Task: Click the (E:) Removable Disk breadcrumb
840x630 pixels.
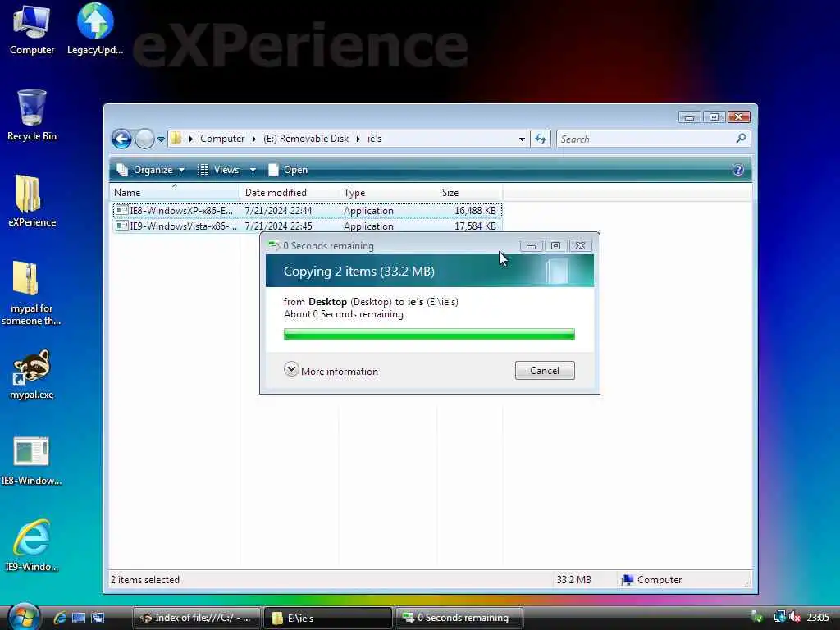Action: click(x=306, y=139)
